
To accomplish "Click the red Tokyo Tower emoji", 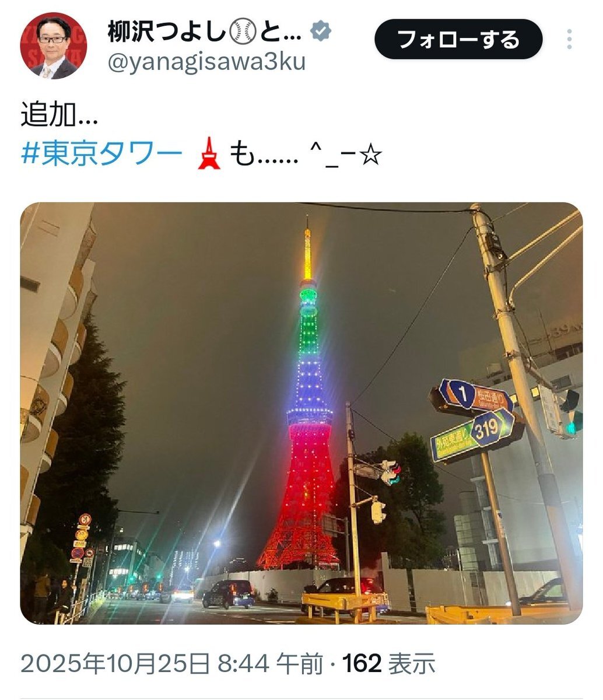I will point(209,156).
